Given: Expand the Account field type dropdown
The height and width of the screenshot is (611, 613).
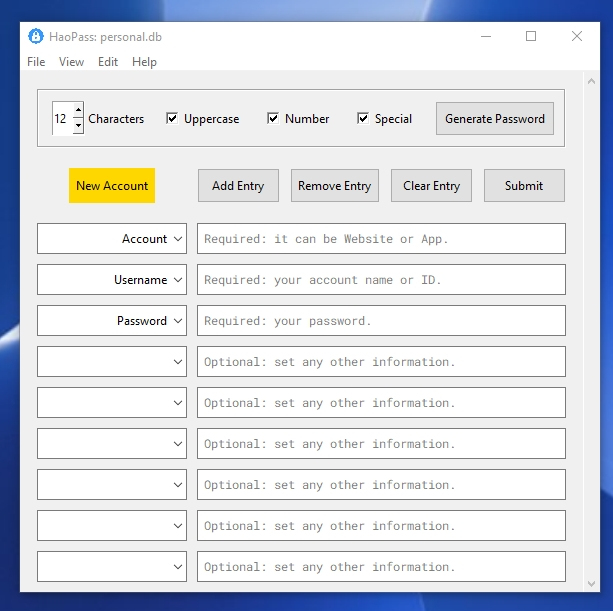Looking at the screenshot, I should pyautogui.click(x=178, y=239).
